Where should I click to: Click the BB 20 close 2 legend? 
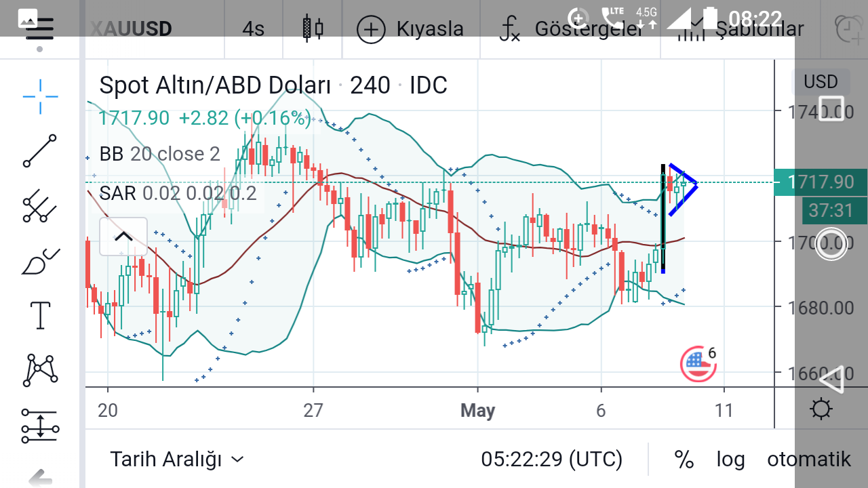160,154
